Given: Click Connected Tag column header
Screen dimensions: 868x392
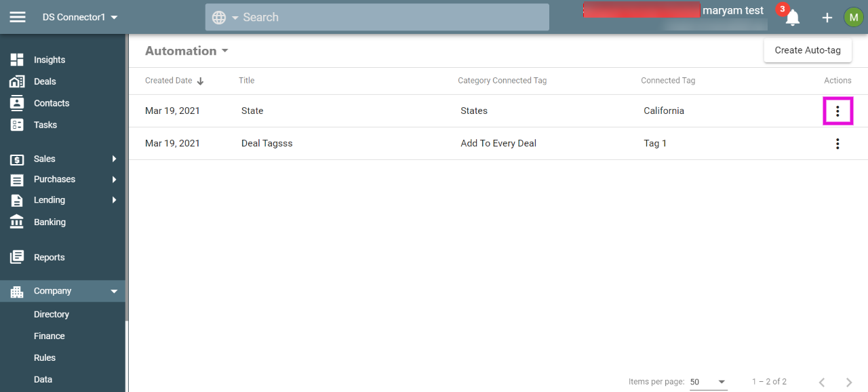Looking at the screenshot, I should click(x=668, y=81).
